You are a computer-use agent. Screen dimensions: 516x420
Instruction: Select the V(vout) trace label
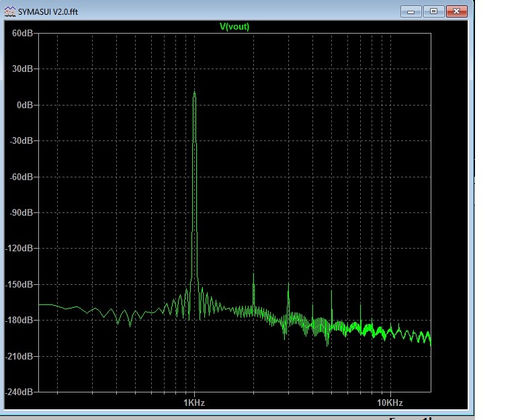[x=234, y=27]
